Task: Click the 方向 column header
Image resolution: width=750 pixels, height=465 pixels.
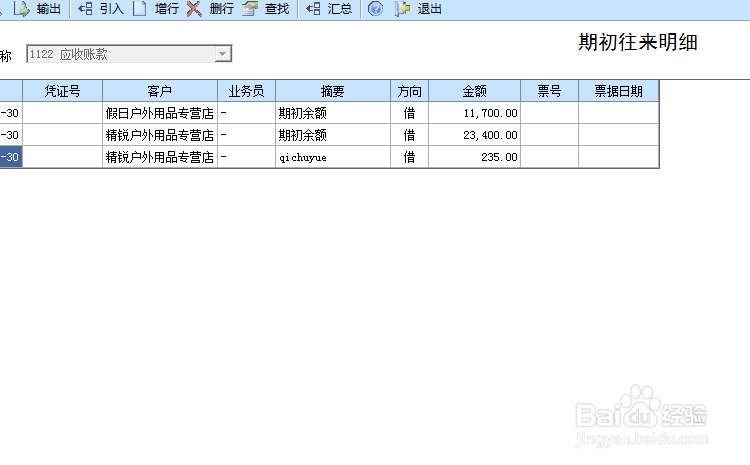Action: 409,91
